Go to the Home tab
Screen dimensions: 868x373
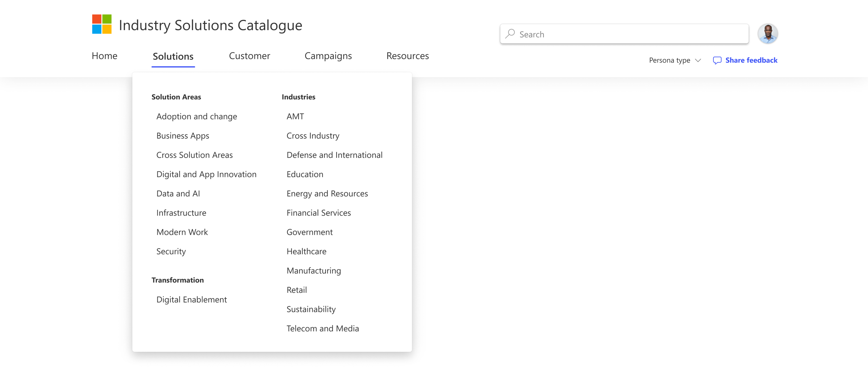coord(104,56)
